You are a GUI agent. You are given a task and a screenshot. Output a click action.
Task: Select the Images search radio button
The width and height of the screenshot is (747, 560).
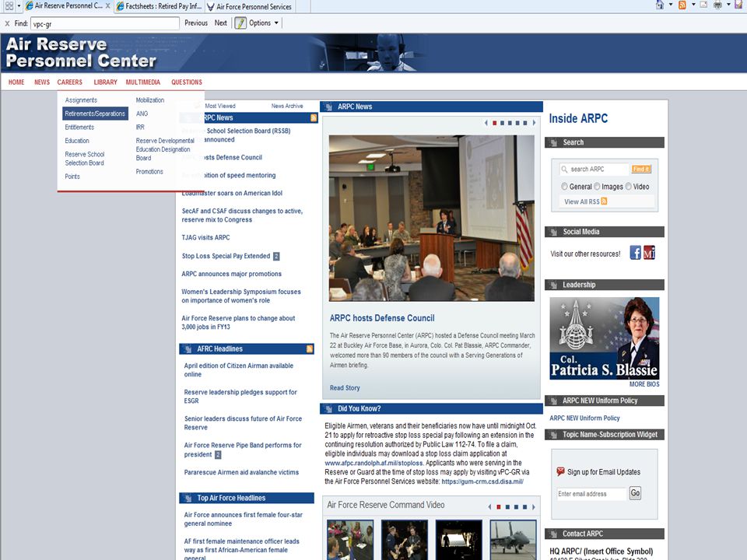point(597,186)
